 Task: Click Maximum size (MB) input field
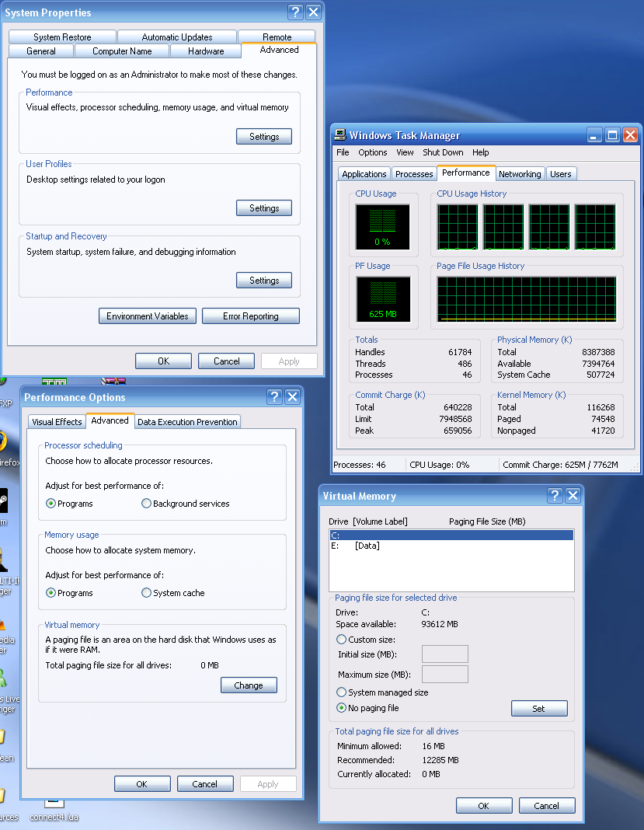(x=445, y=675)
